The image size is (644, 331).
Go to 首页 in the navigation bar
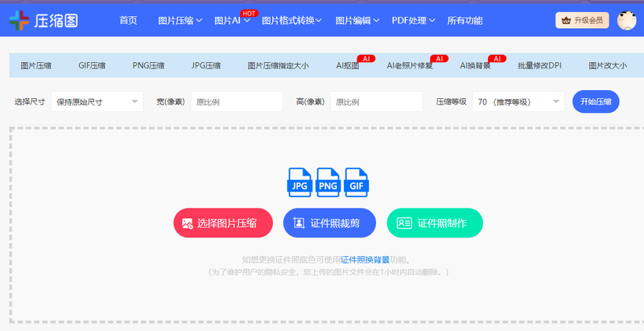(128, 20)
